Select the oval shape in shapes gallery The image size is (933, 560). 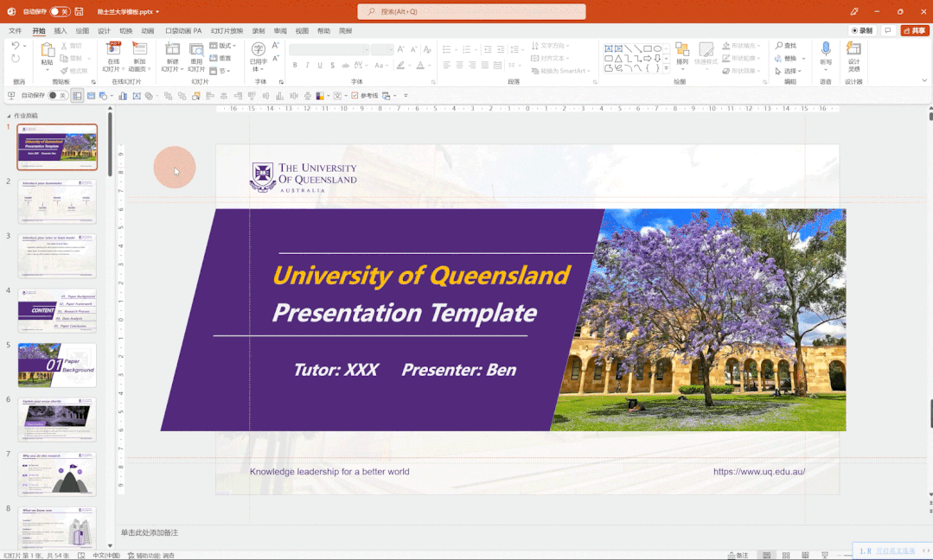tap(657, 48)
